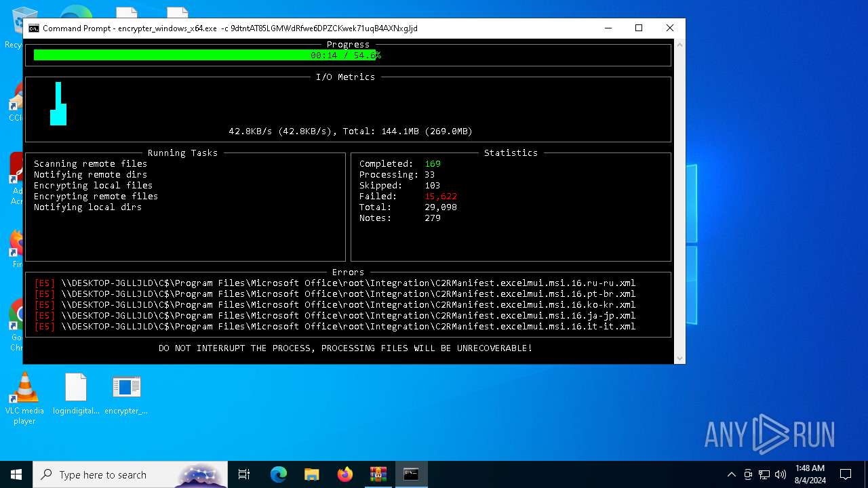
Task: Click the green progress bar at 54.6%
Action: [205, 55]
